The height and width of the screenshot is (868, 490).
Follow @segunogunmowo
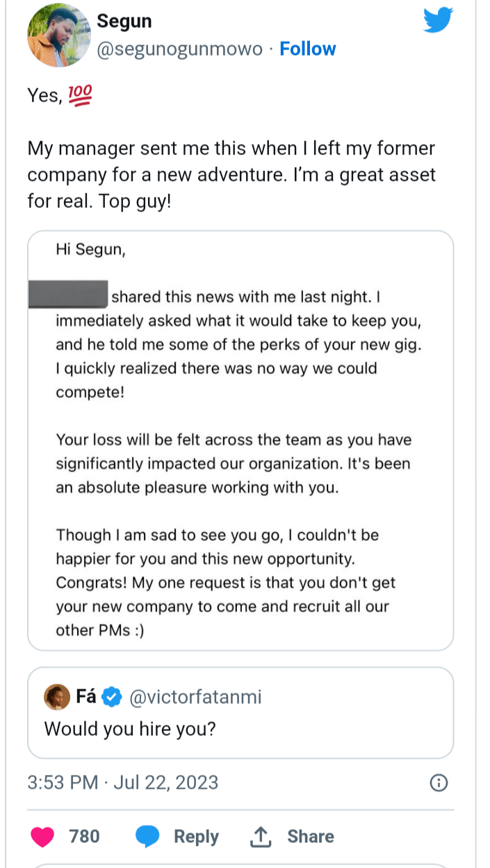click(x=307, y=49)
